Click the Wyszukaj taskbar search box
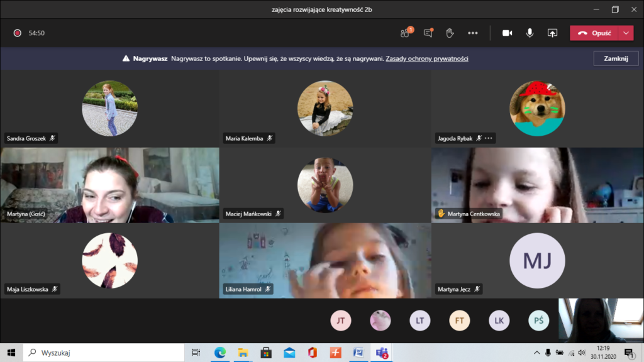Screen dimensions: 644x362 [x=104, y=353]
